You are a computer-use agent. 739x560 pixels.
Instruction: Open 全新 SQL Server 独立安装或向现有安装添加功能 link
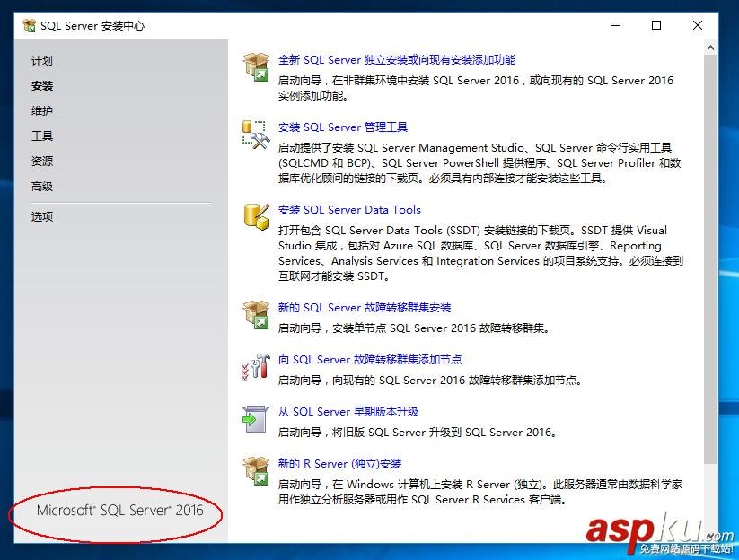point(396,60)
